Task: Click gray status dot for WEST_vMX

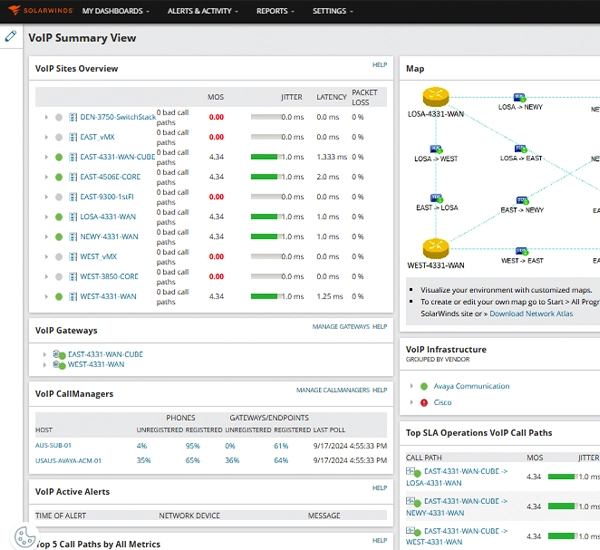Action: 59,256
